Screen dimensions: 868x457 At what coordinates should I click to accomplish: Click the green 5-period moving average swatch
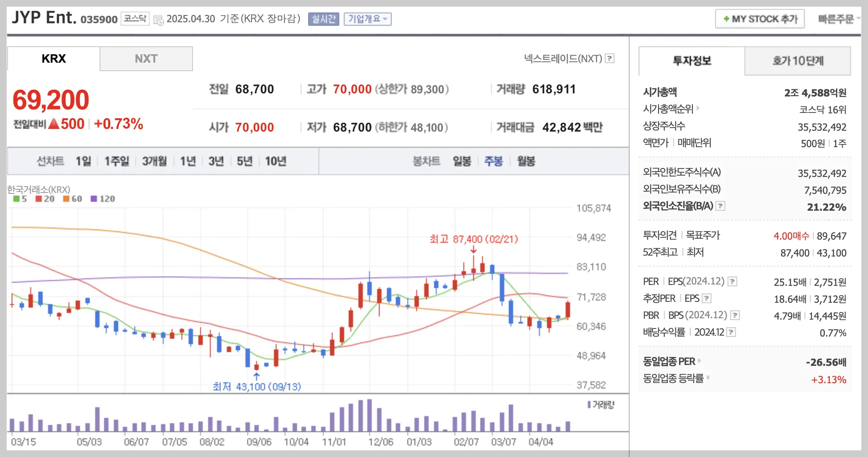16,199
